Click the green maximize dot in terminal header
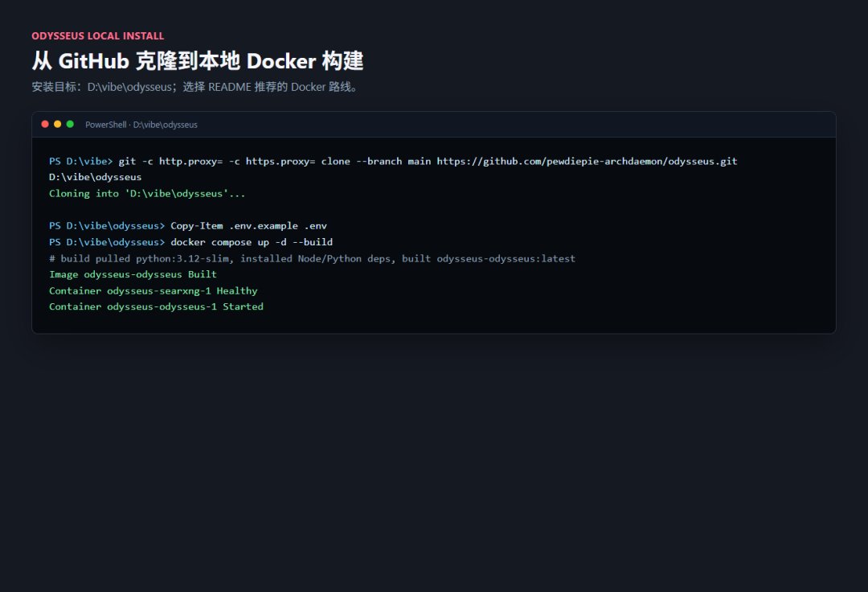 point(70,124)
